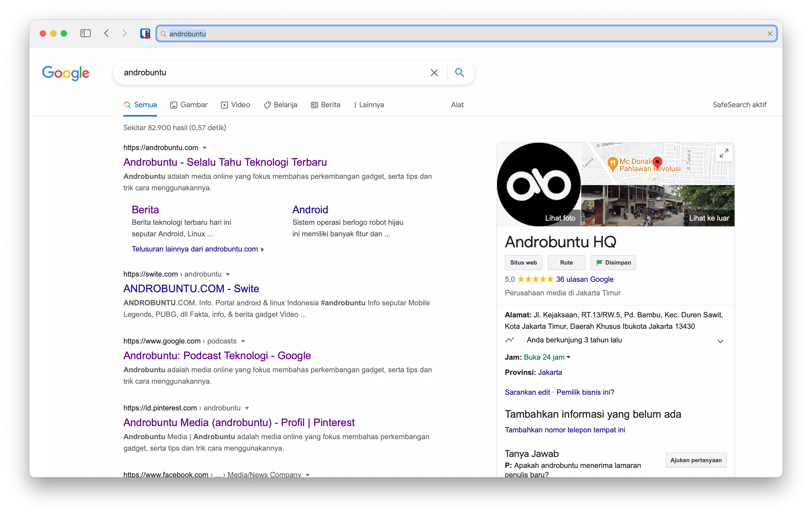Click 'Tambahkan nomor telepon tempat ini' link
This screenshot has width=812, height=516.
[565, 430]
